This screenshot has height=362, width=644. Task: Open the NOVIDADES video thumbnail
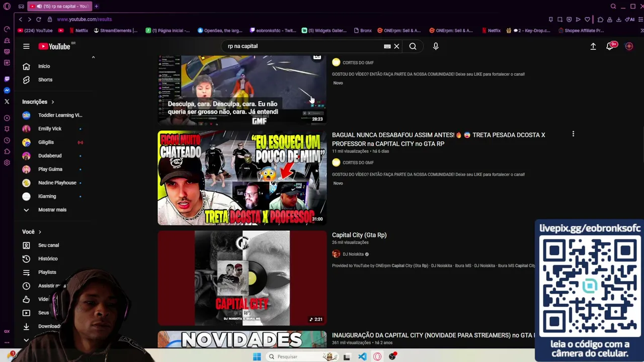tap(242, 339)
